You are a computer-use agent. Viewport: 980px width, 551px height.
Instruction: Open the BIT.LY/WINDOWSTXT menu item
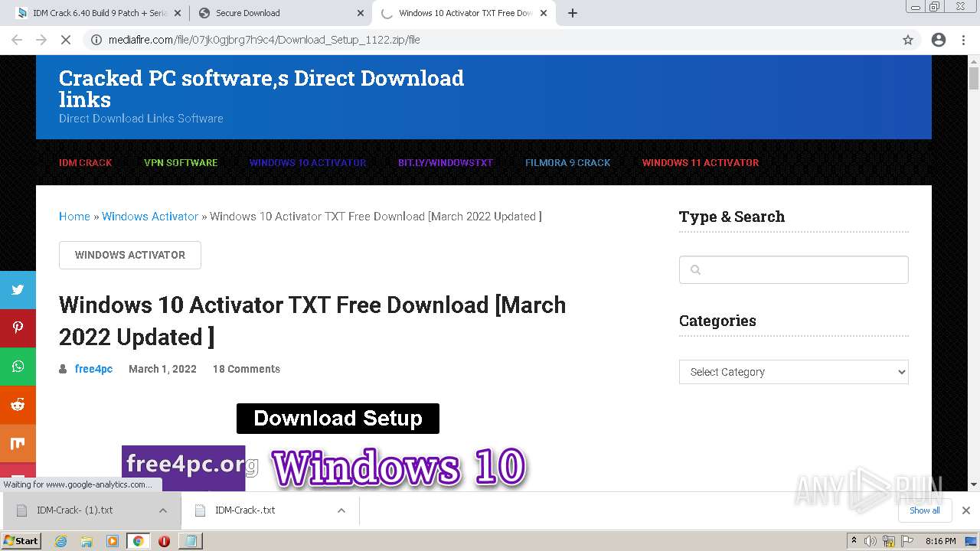point(446,162)
